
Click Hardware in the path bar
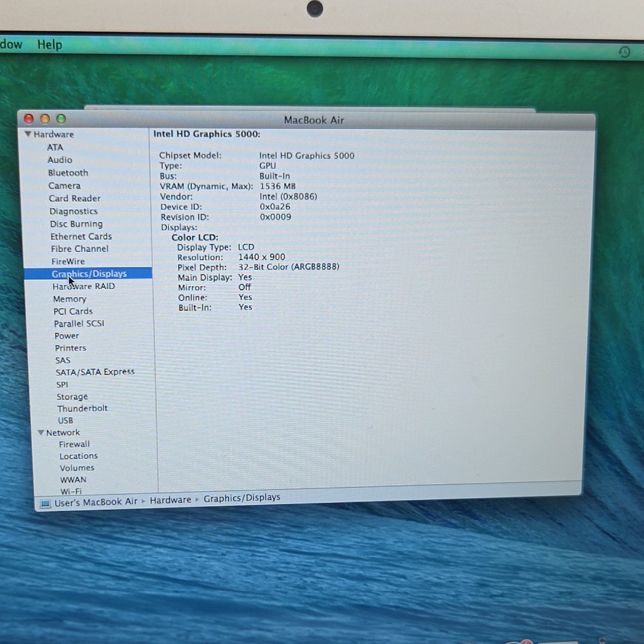(170, 500)
